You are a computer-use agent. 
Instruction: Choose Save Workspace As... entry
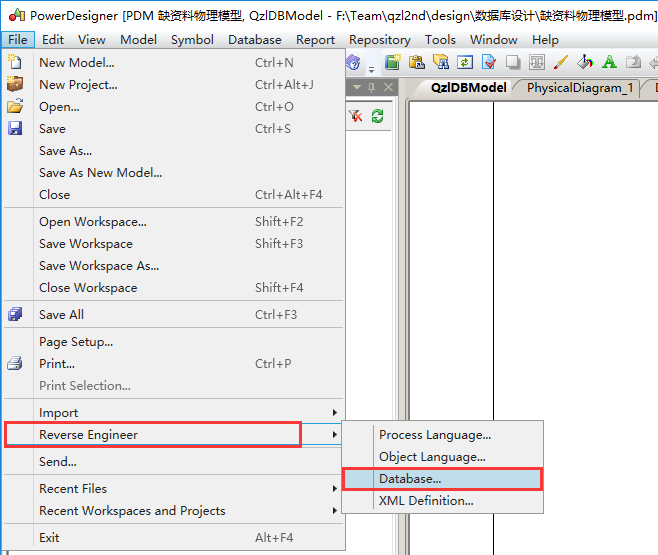174,266
